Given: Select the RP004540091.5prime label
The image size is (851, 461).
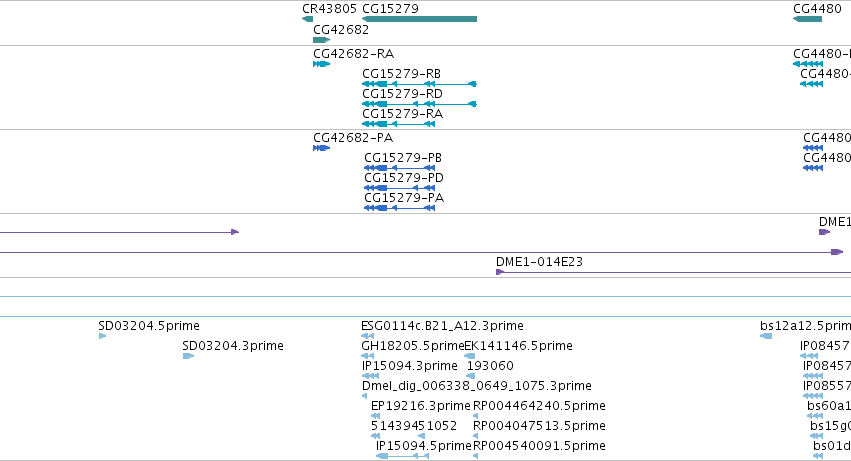Looking at the screenshot, I should click(x=539, y=446).
